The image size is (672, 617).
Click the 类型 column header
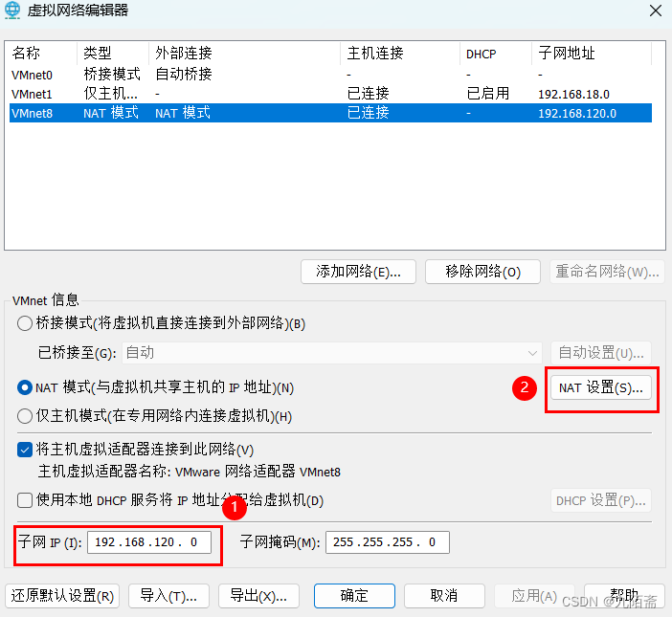click(113, 54)
